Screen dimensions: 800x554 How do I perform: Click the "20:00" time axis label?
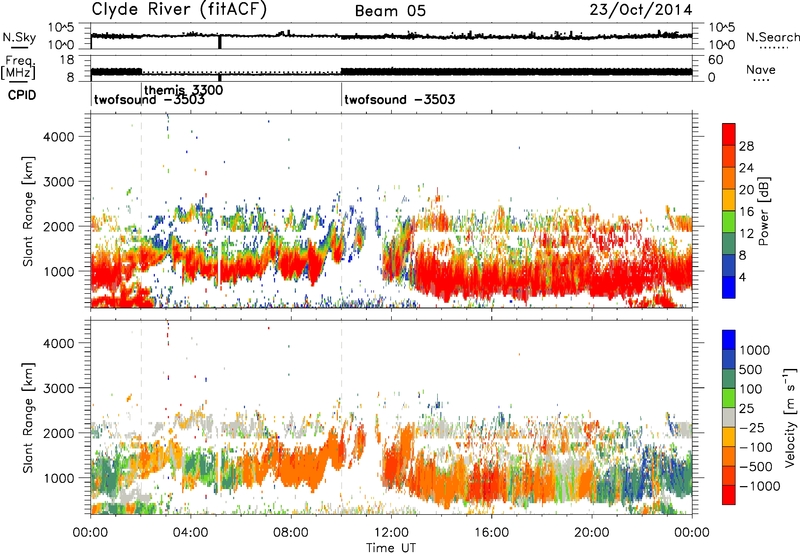tap(592, 532)
